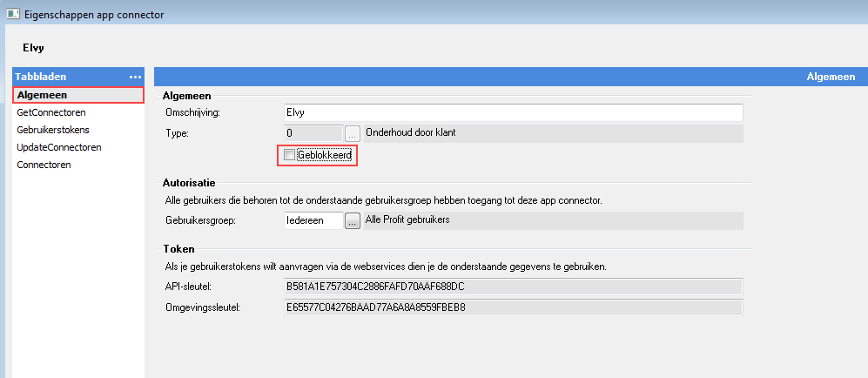Click the 'Alle Profit gebruikers' description text

point(407,219)
